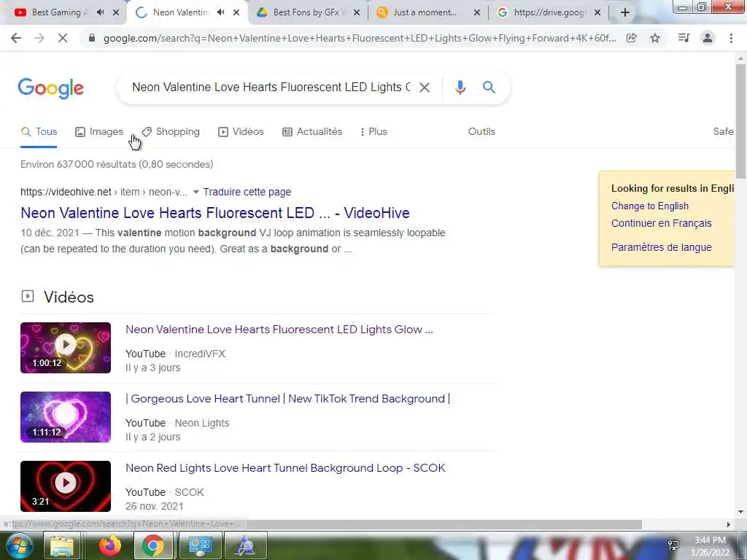Start voice search with microphone icon
Image resolution: width=747 pixels, height=560 pixels.
pos(460,87)
